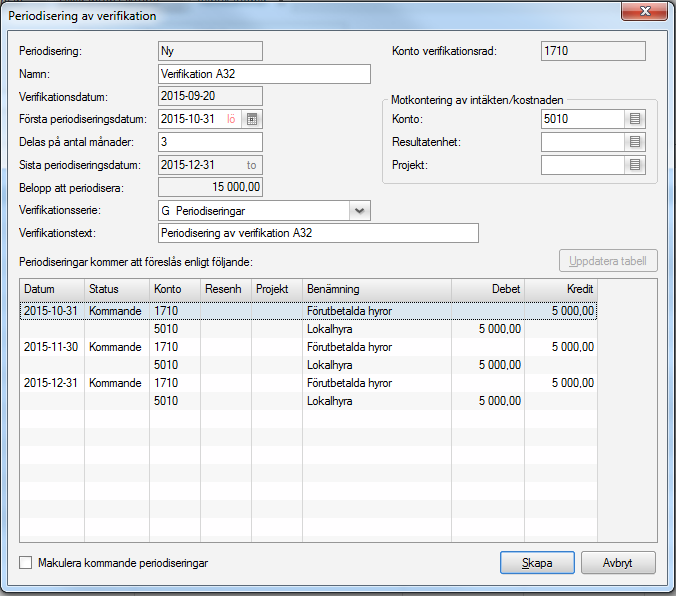Image resolution: width=676 pixels, height=596 pixels.
Task: Click the Motkontering Konto field 5010
Action: click(583, 119)
